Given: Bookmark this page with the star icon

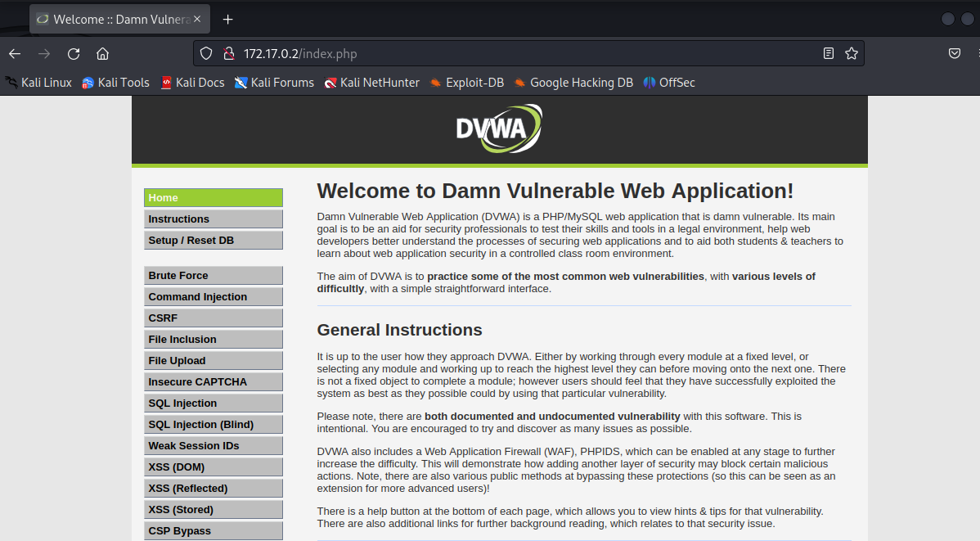Looking at the screenshot, I should [x=852, y=54].
